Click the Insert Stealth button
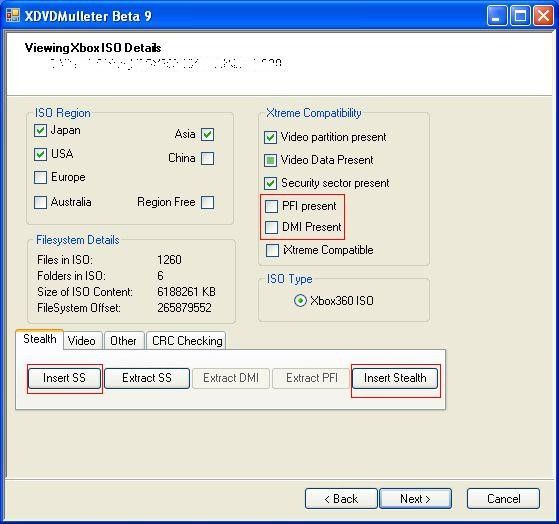The height and width of the screenshot is (524, 559). (395, 378)
